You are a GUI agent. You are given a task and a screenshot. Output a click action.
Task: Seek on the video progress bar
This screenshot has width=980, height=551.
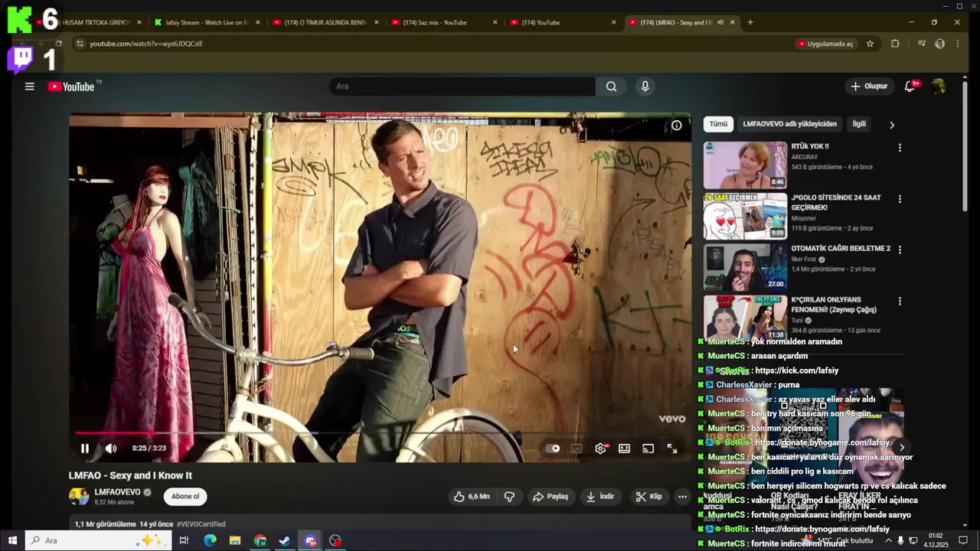pos(380,433)
